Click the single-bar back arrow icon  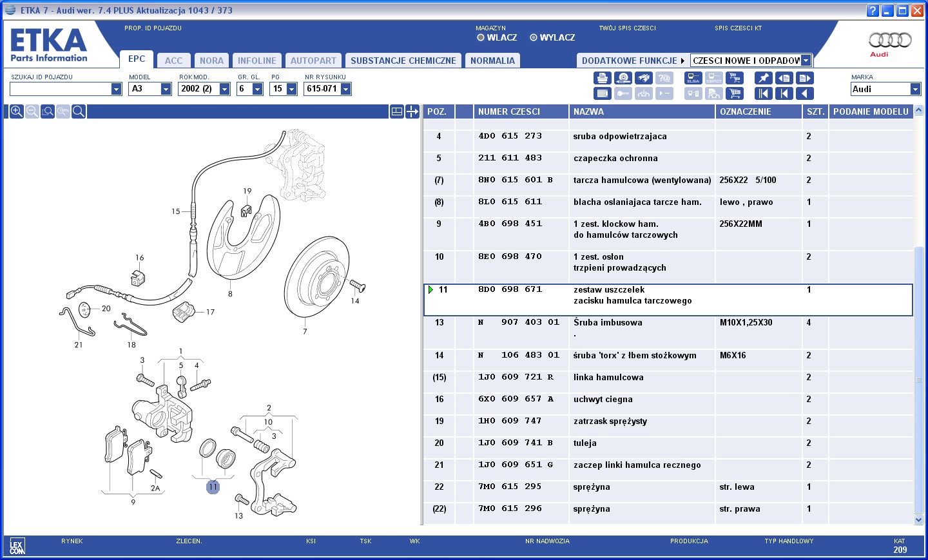(784, 93)
